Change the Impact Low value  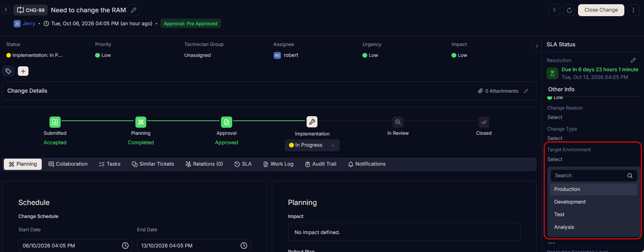click(459, 55)
